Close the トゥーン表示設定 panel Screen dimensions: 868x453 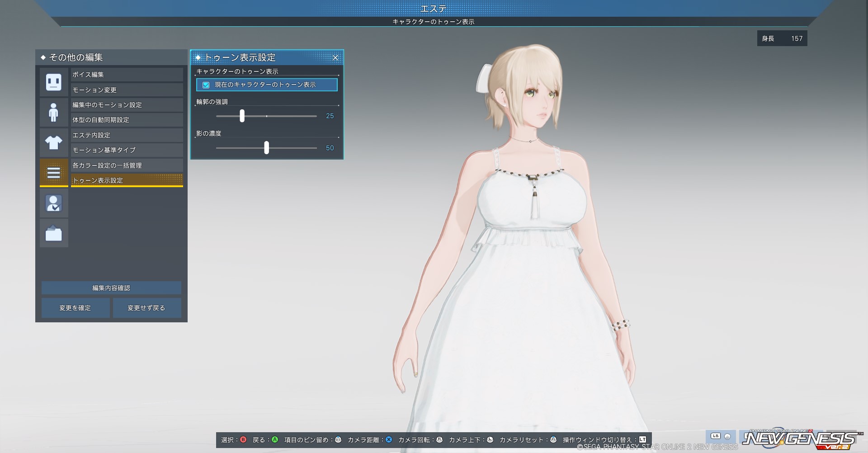tap(335, 57)
